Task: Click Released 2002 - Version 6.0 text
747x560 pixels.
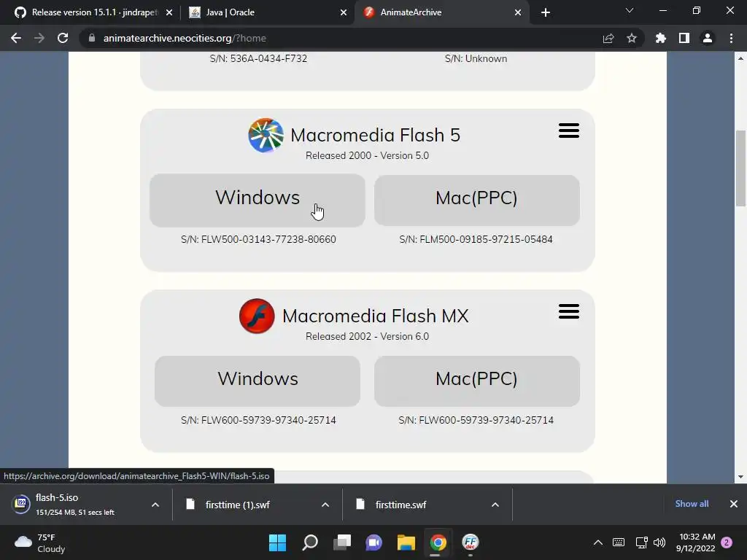Action: (x=368, y=337)
